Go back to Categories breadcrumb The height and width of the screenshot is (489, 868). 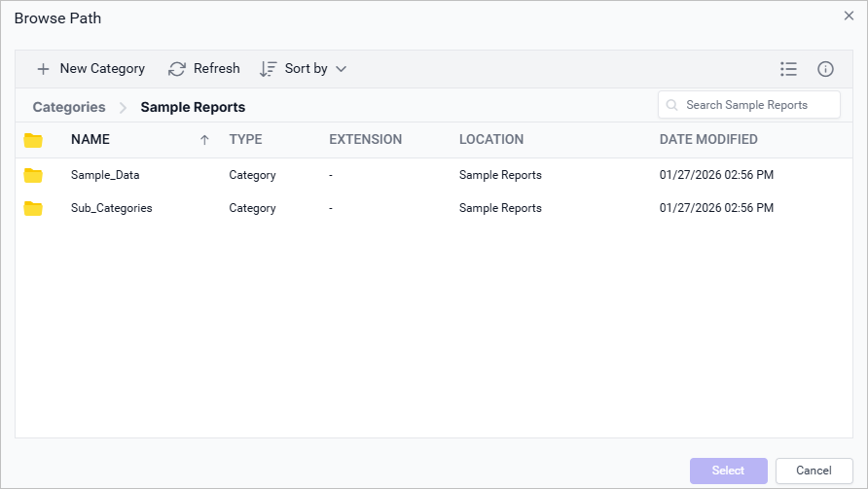[x=69, y=107]
